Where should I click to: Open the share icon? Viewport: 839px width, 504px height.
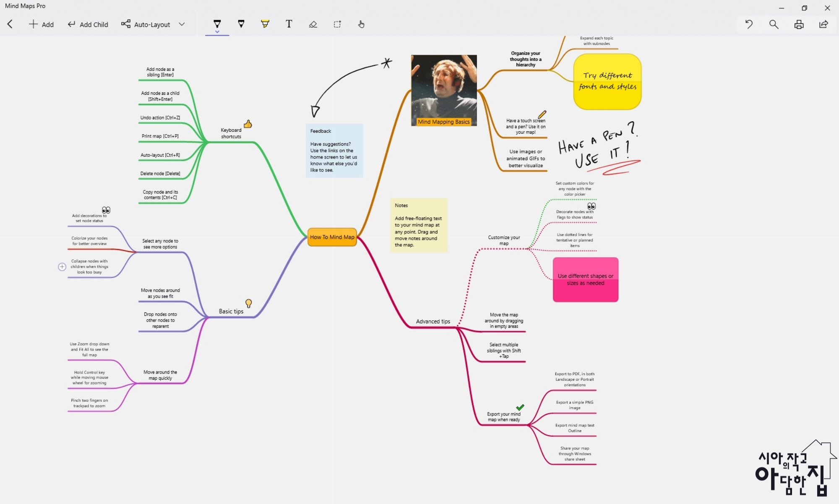(x=823, y=24)
